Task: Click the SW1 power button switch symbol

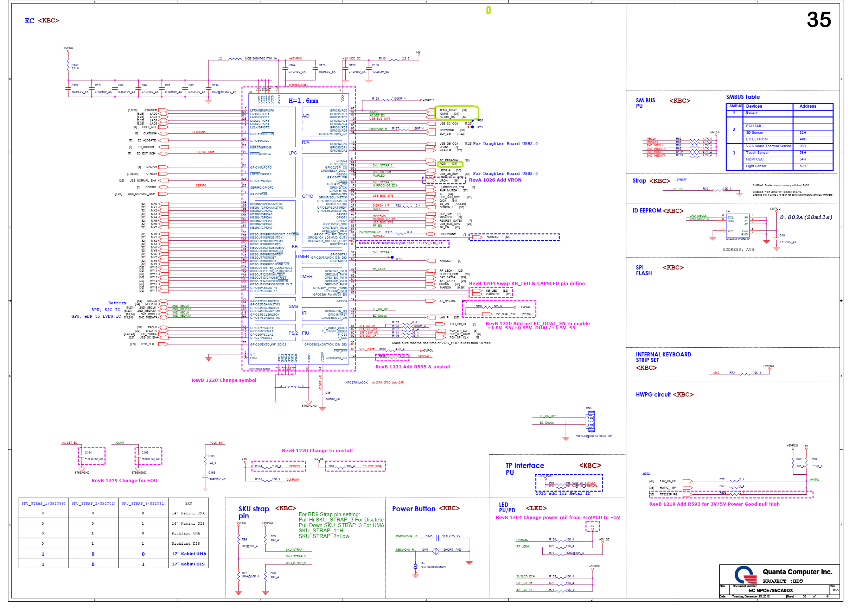Action: point(435,551)
